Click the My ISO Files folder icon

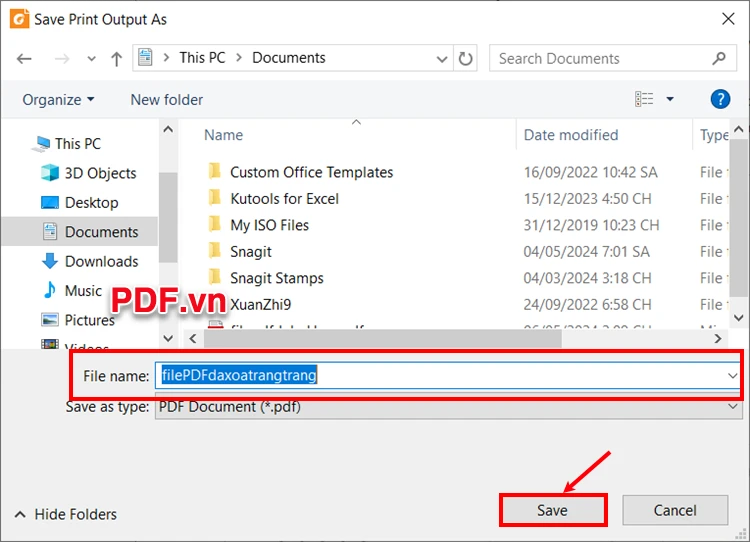point(215,223)
